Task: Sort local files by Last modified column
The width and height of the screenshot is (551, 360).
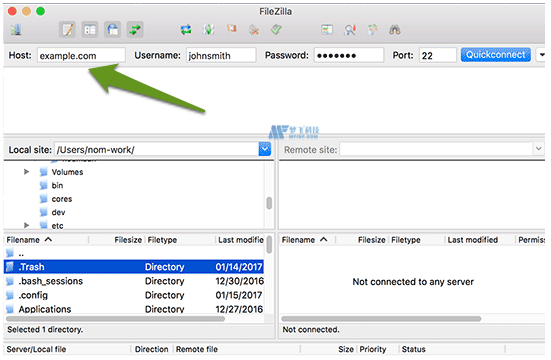Action: pos(240,240)
